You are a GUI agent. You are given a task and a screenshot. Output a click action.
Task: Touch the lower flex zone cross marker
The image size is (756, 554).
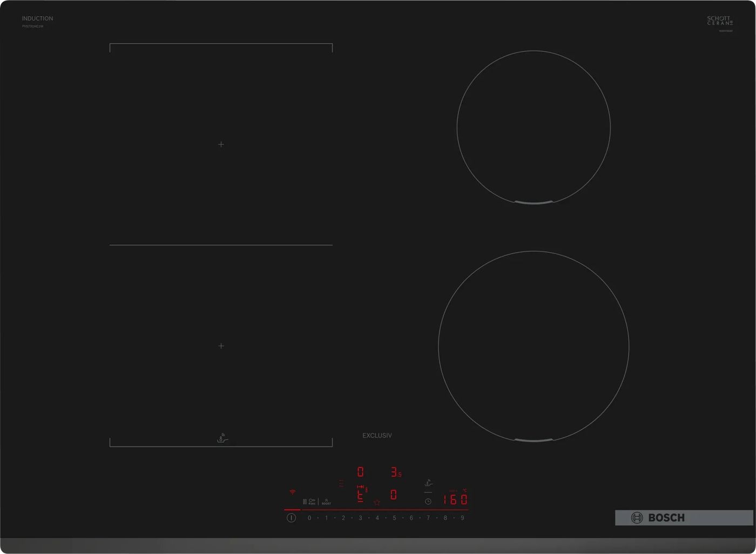[221, 346]
